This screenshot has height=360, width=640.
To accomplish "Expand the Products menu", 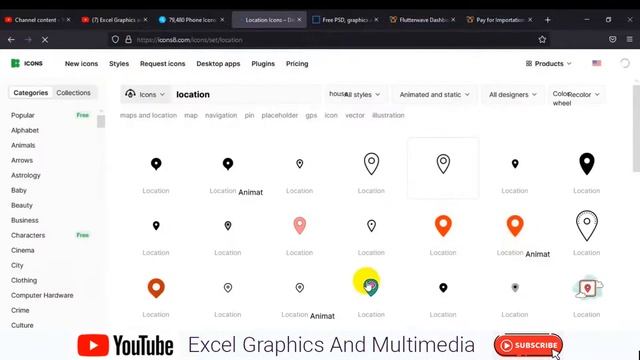I will tap(548, 64).
